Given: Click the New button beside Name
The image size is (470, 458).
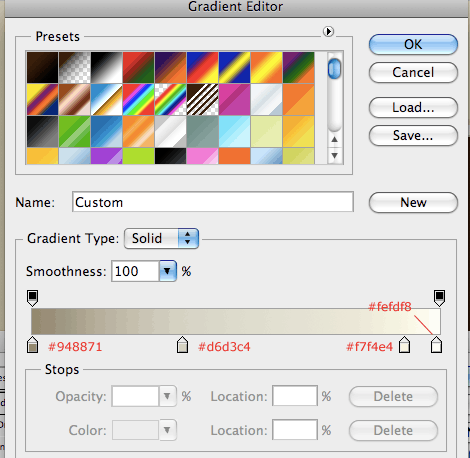Looking at the screenshot, I should coord(413,202).
